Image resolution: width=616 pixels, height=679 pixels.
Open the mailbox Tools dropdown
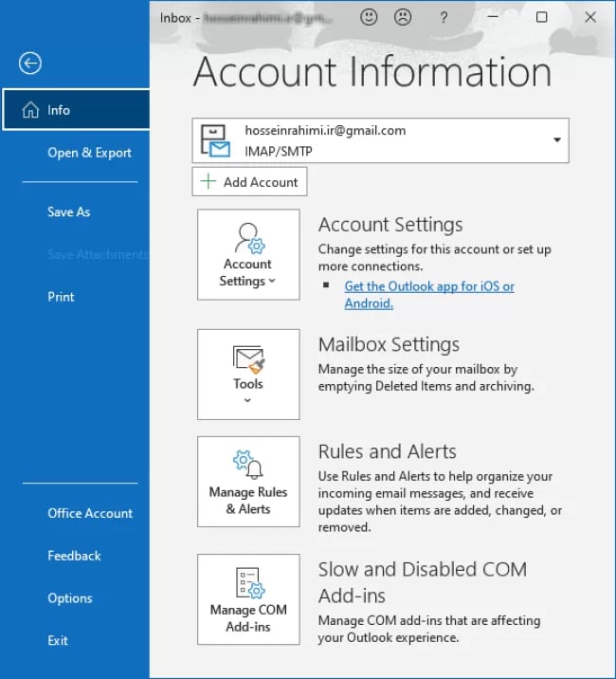[x=248, y=375]
